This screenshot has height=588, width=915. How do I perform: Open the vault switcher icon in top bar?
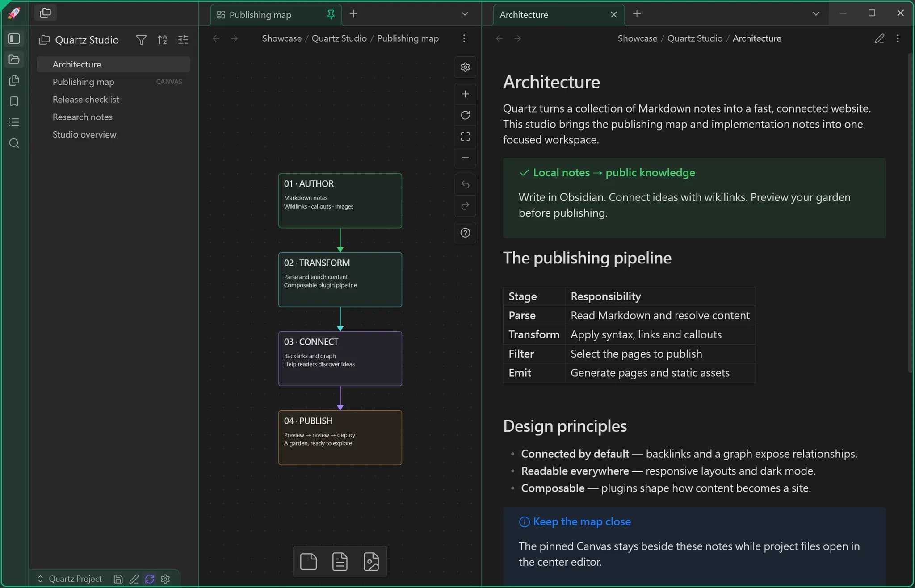coord(46,13)
